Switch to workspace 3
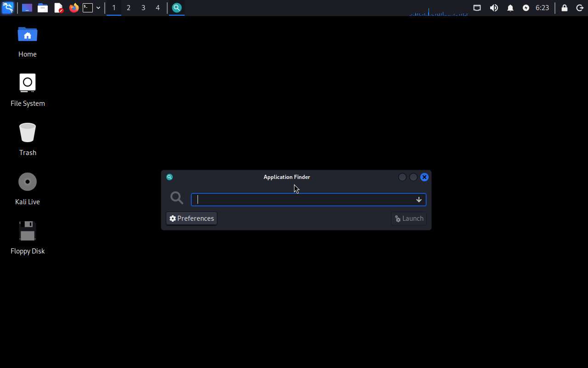 [x=143, y=8]
